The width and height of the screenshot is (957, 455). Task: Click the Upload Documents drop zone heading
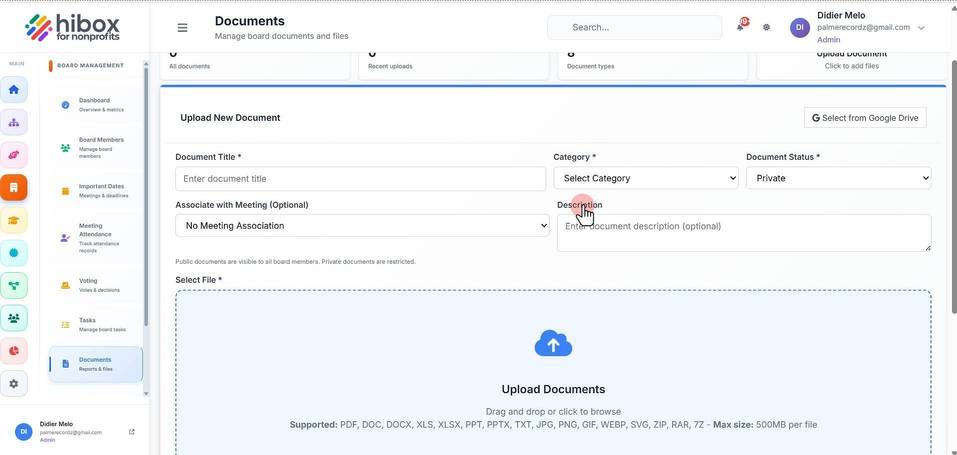tap(553, 389)
